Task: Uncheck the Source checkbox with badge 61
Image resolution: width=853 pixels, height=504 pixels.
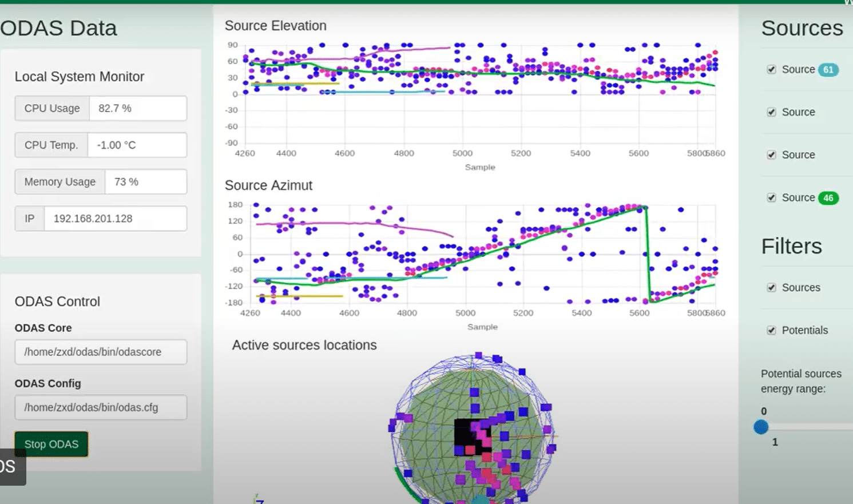Action: coord(771,69)
